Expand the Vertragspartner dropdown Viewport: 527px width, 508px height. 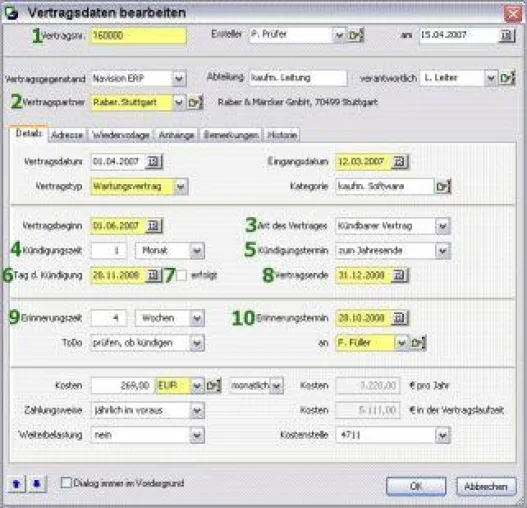pos(179,103)
